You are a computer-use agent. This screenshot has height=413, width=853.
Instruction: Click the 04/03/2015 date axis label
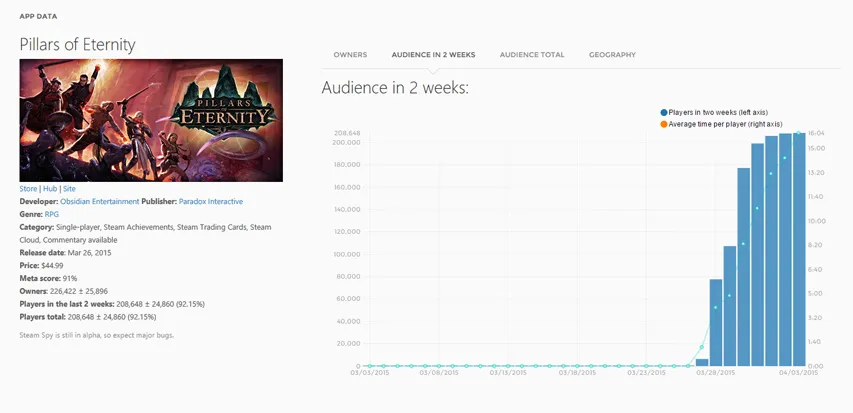pos(799,373)
